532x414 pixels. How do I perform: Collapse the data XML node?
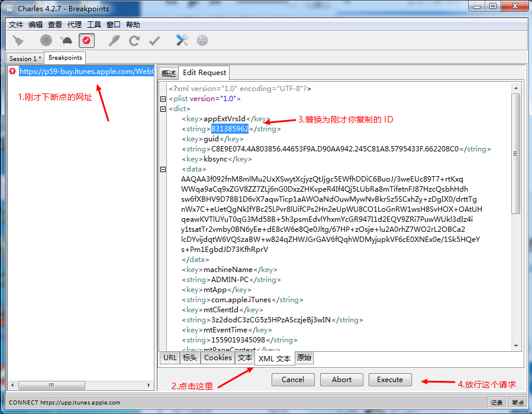(163, 169)
